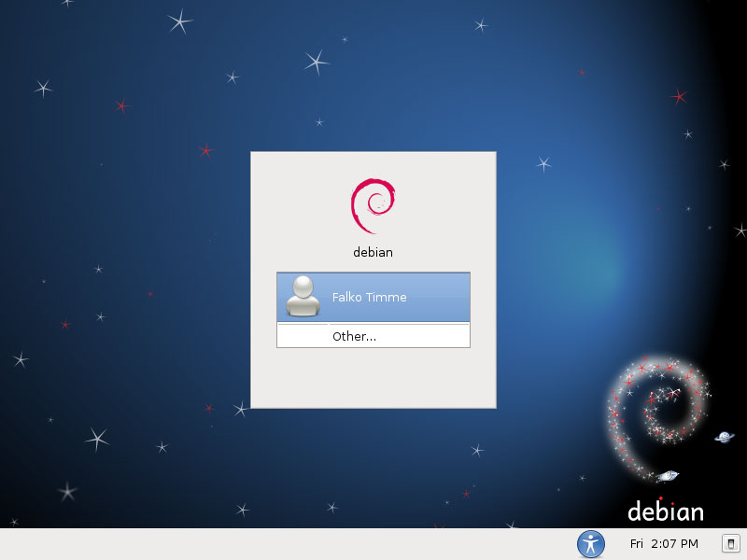Click the Falko Timme user avatar icon
Screen dimensions: 747x560
point(303,296)
